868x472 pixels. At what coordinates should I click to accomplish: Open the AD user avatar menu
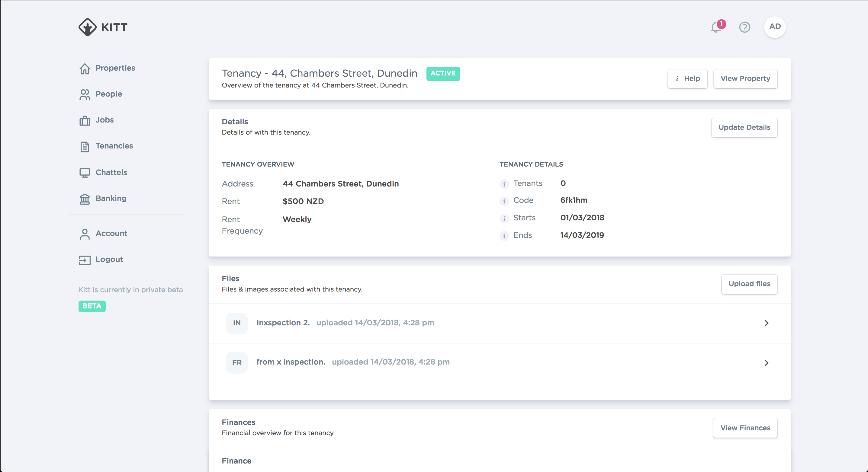pos(775,27)
